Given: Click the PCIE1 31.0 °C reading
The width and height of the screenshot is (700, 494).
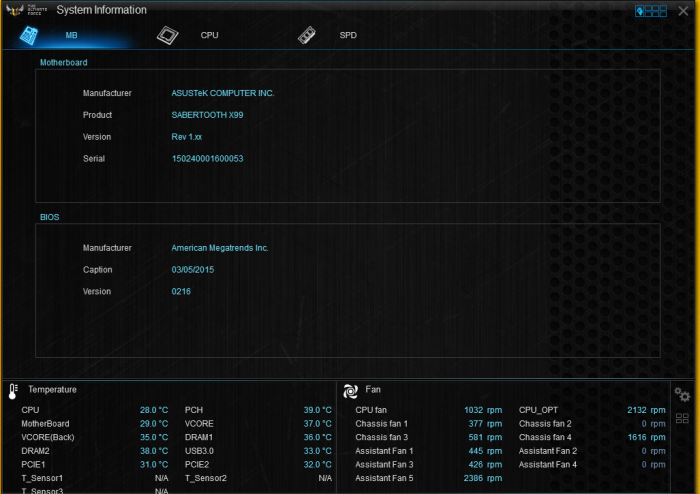Looking at the screenshot, I should coord(154,465).
